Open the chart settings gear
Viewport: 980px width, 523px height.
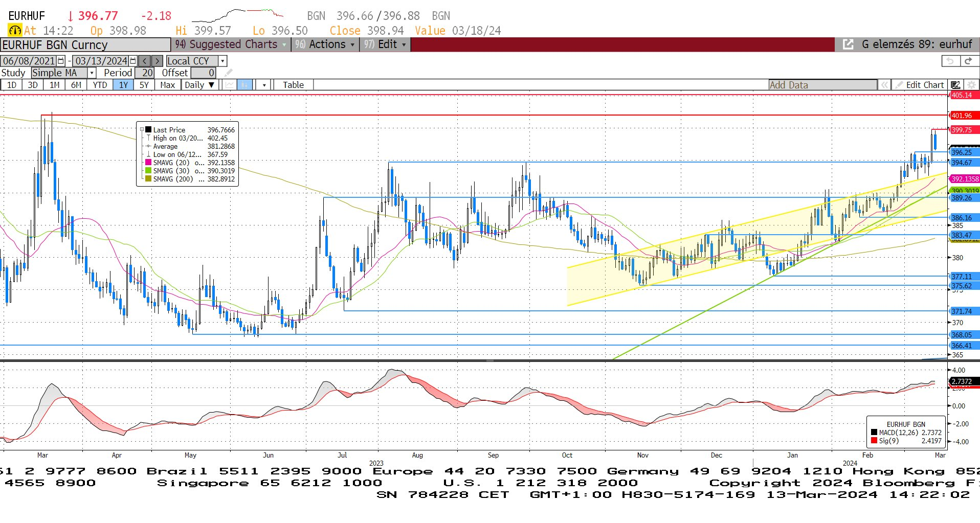971,85
